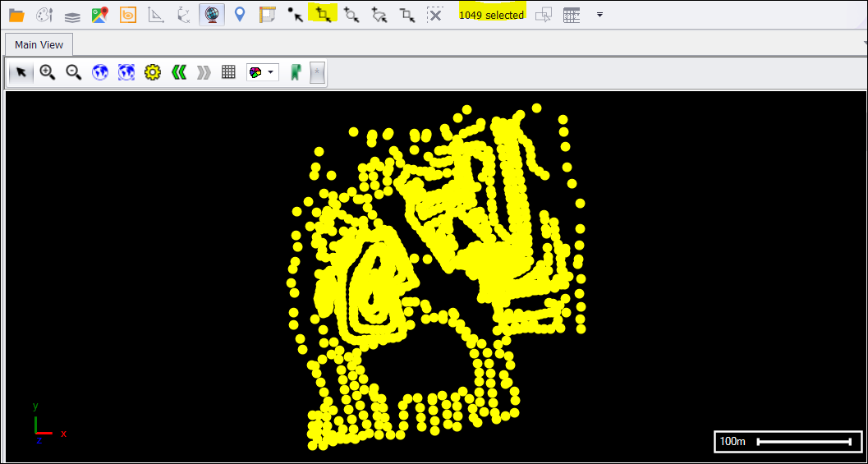The width and height of the screenshot is (868, 464).
Task: Click the zoom in magnifier
Action: [x=48, y=72]
